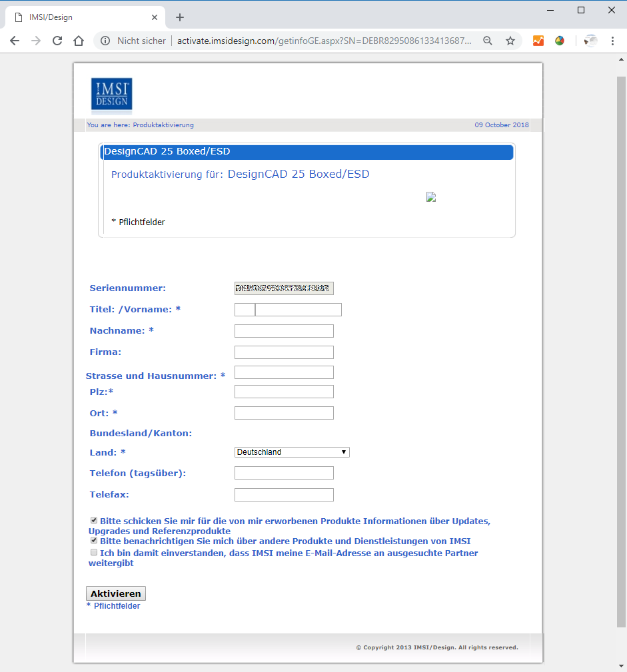Click the IMSI Design logo
The image size is (627, 672).
pyautogui.click(x=111, y=94)
